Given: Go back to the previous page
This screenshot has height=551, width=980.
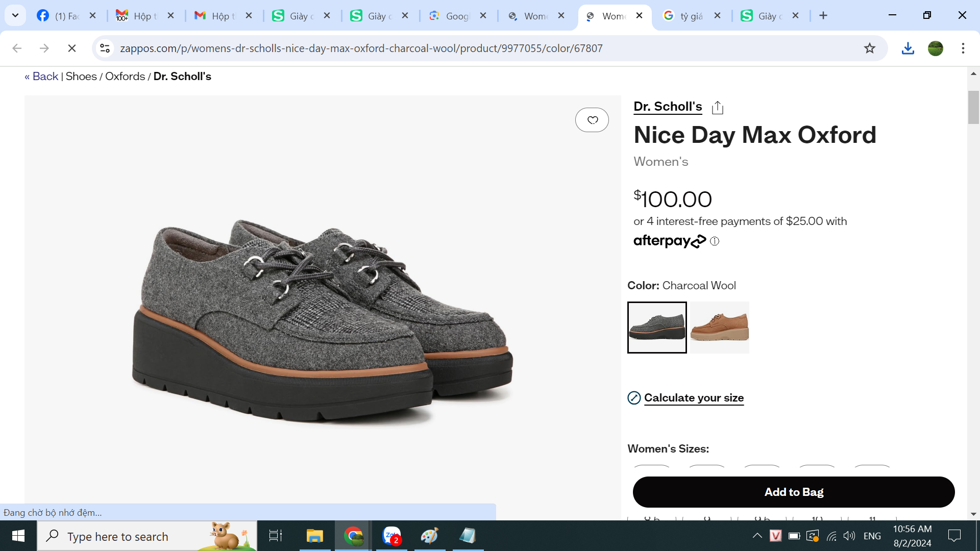Looking at the screenshot, I should coord(17,48).
